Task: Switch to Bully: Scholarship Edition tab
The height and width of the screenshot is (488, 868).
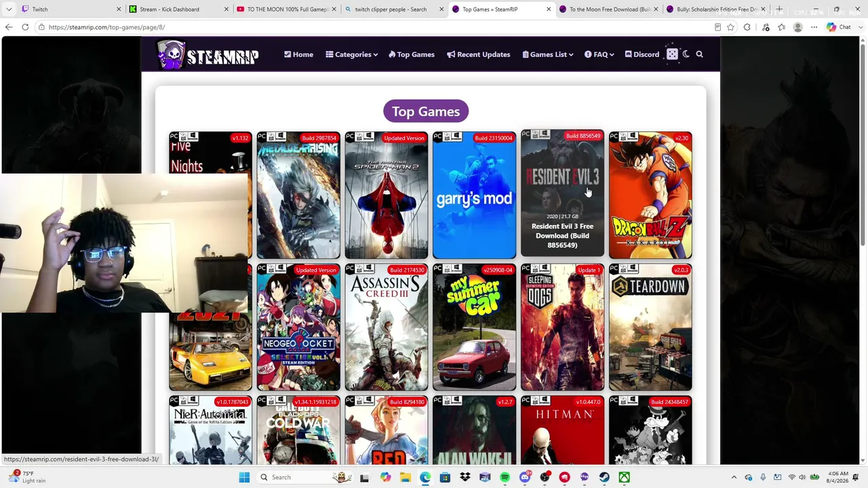Action: (x=715, y=9)
